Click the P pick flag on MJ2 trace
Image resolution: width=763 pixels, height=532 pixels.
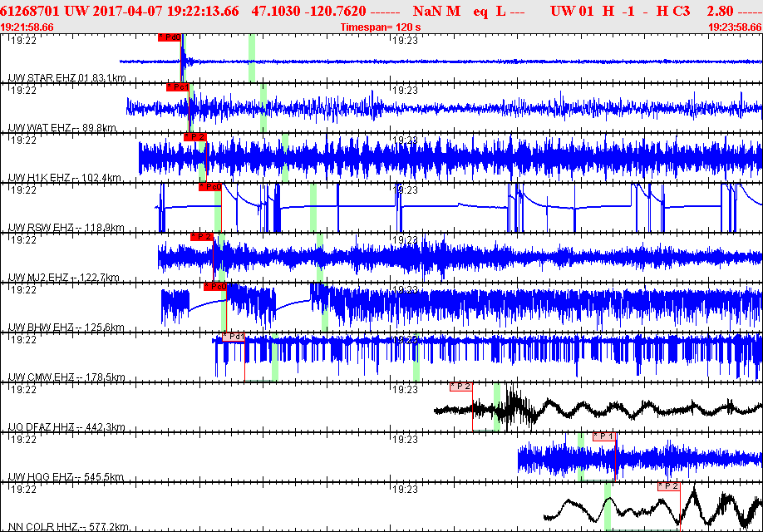(202, 237)
